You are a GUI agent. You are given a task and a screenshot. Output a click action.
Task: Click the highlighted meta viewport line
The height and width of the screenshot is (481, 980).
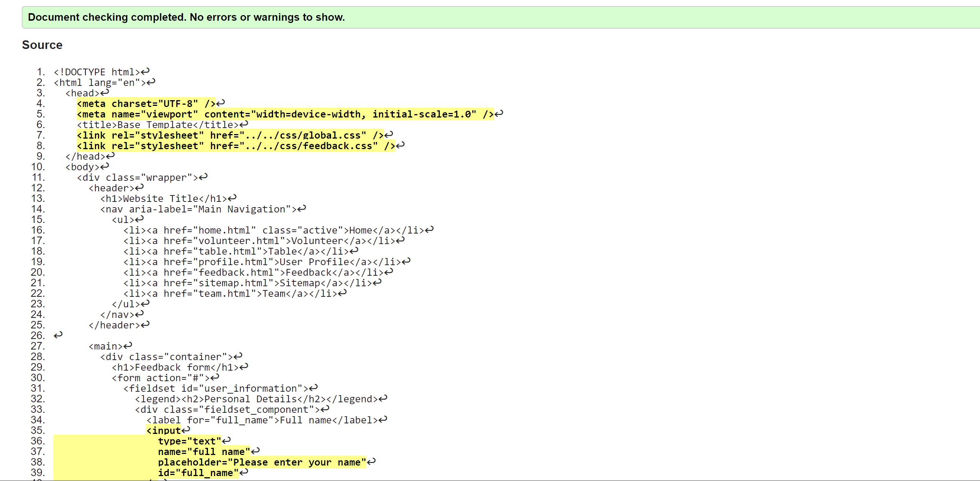(285, 114)
